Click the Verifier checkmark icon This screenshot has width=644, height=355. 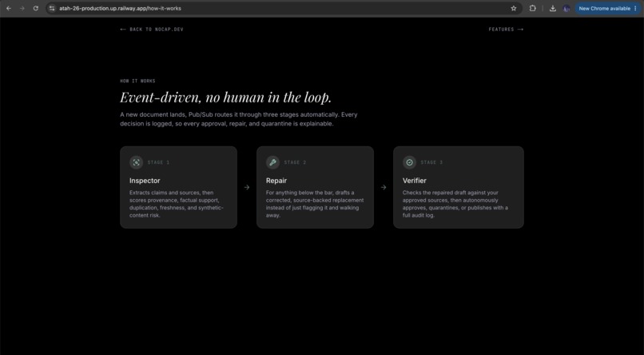pos(409,162)
